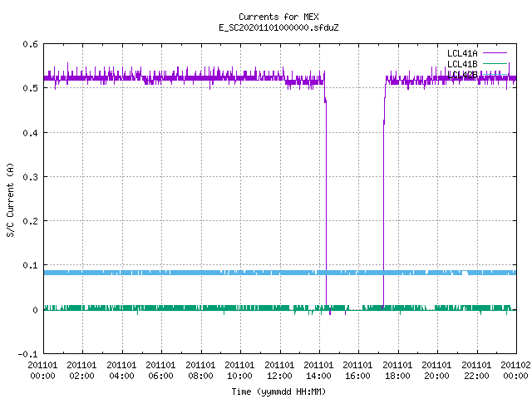The width and height of the screenshot is (532, 399).
Task: Click the 0.6 y-axis tick value
Action: 30,44
